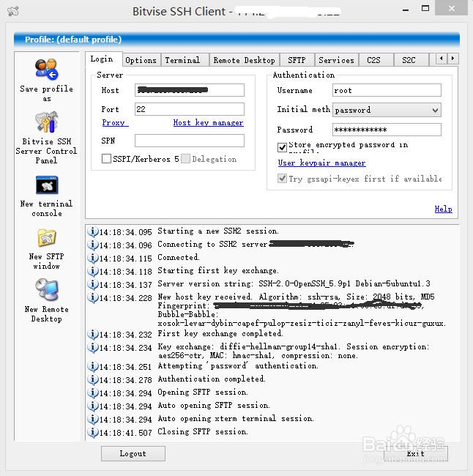Switch to the Login tab
This screenshot has height=476, width=473.
[x=103, y=59]
